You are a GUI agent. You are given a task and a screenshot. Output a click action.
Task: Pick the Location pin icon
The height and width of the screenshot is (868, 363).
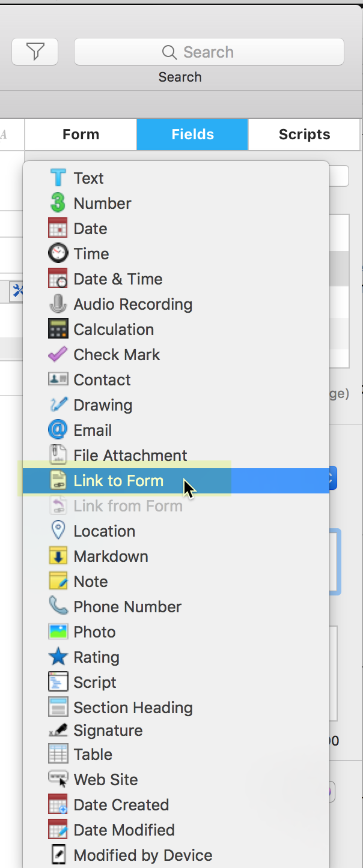58,531
